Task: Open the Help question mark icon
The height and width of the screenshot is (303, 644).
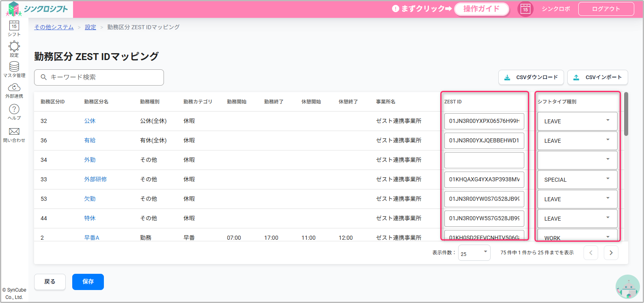Action: click(x=14, y=112)
